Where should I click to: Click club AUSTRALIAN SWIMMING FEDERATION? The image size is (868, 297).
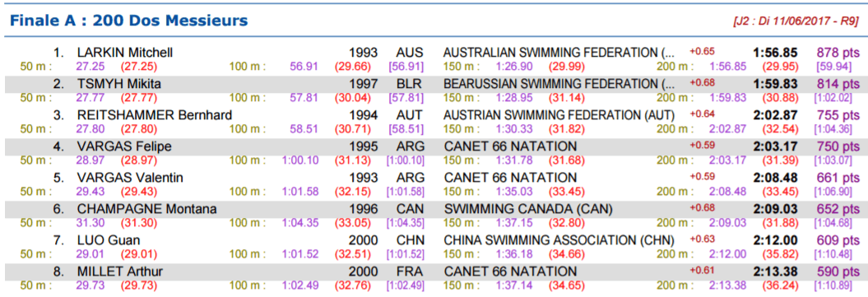[x=559, y=53]
